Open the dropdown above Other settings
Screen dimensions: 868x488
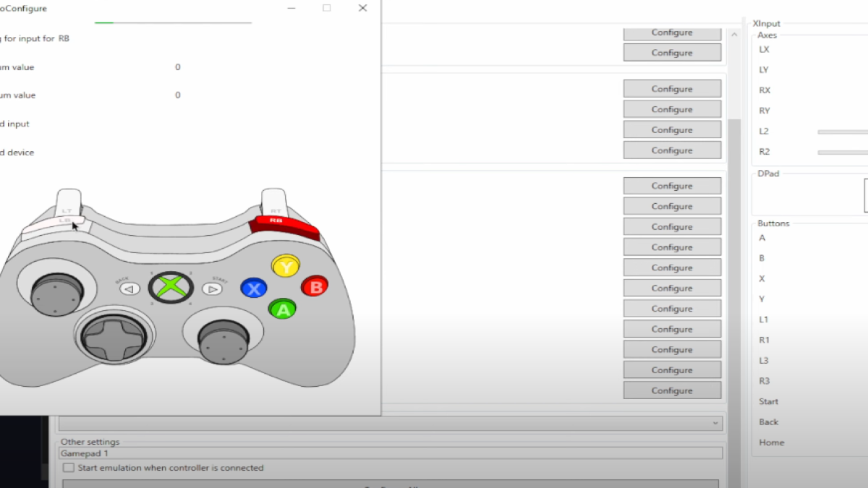391,423
